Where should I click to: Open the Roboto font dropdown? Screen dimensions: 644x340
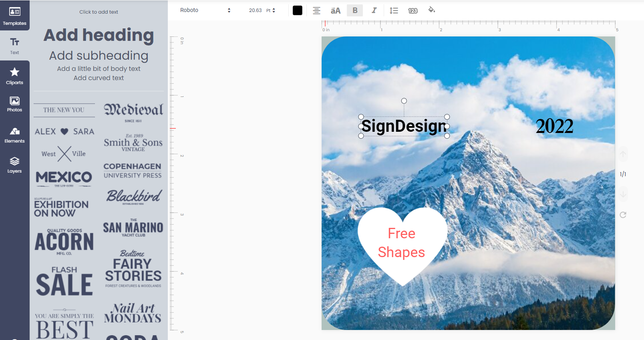(x=205, y=10)
